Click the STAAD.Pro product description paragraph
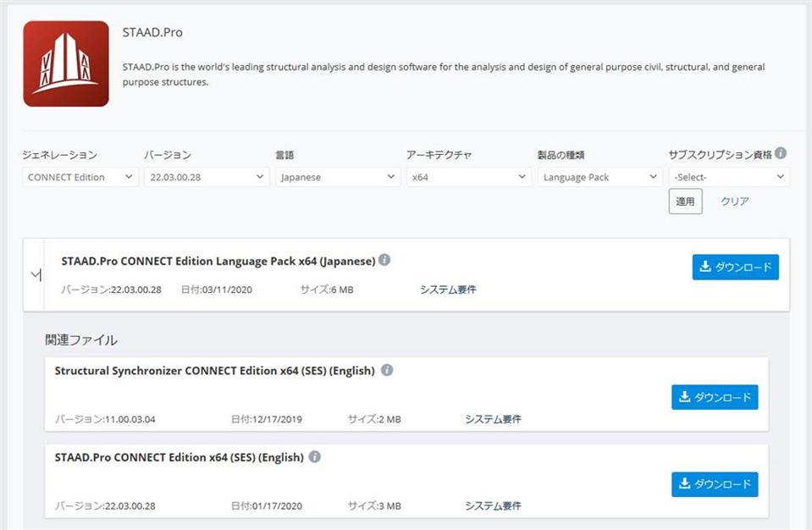 pos(444,75)
